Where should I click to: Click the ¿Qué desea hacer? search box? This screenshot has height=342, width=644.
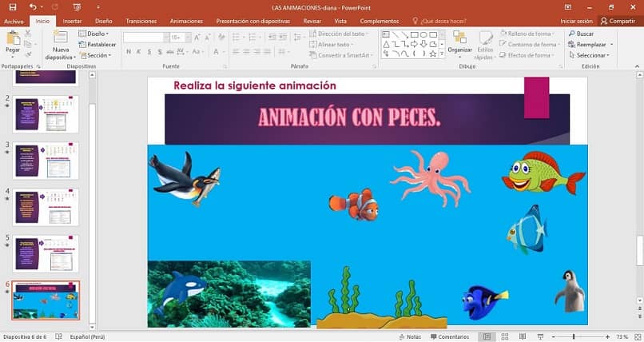439,21
